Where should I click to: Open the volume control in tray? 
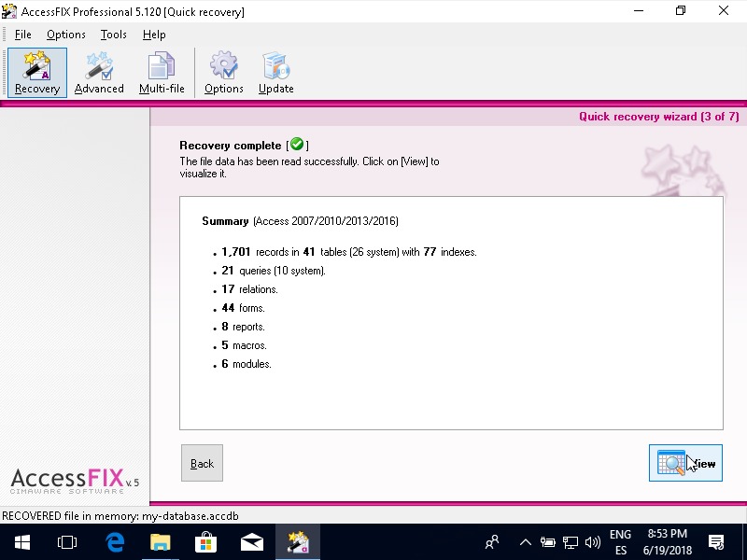point(592,541)
